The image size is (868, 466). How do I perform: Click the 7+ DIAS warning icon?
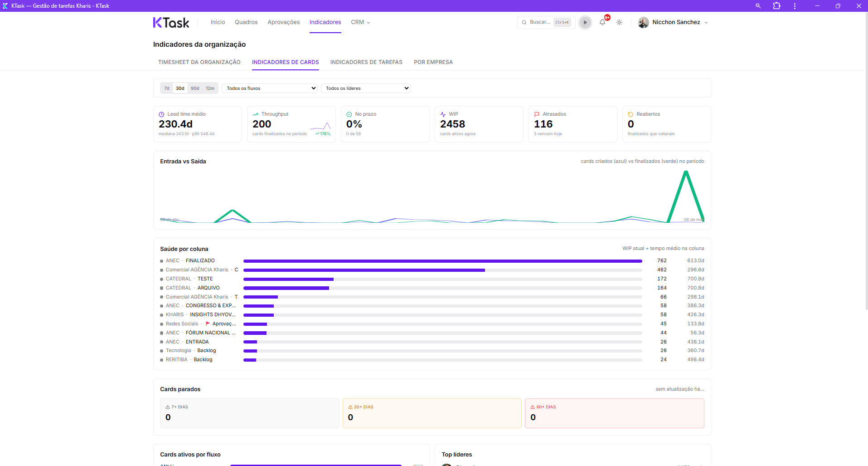coord(168,407)
